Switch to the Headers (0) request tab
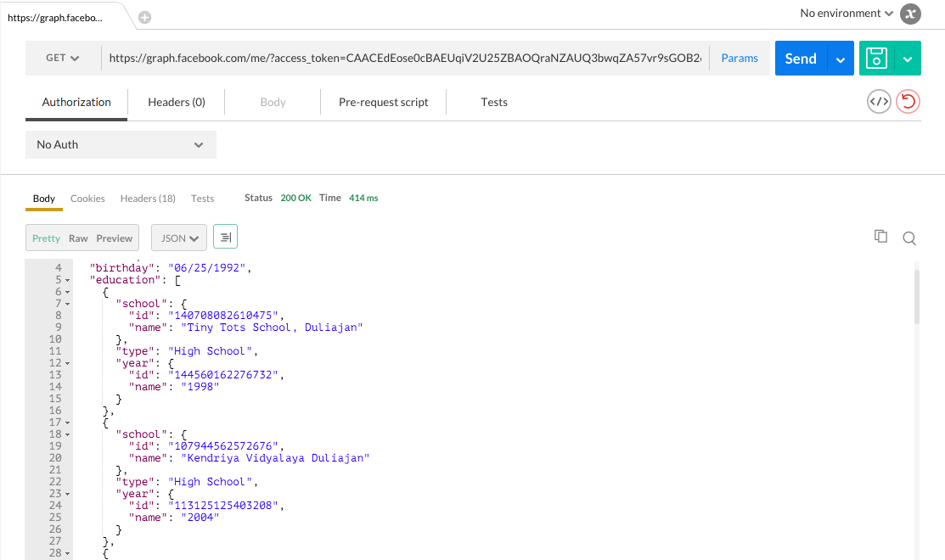 pyautogui.click(x=175, y=101)
